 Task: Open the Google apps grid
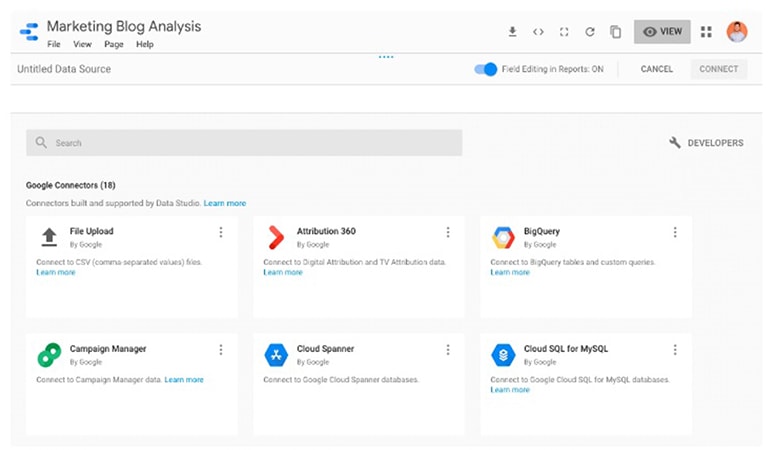point(706,32)
